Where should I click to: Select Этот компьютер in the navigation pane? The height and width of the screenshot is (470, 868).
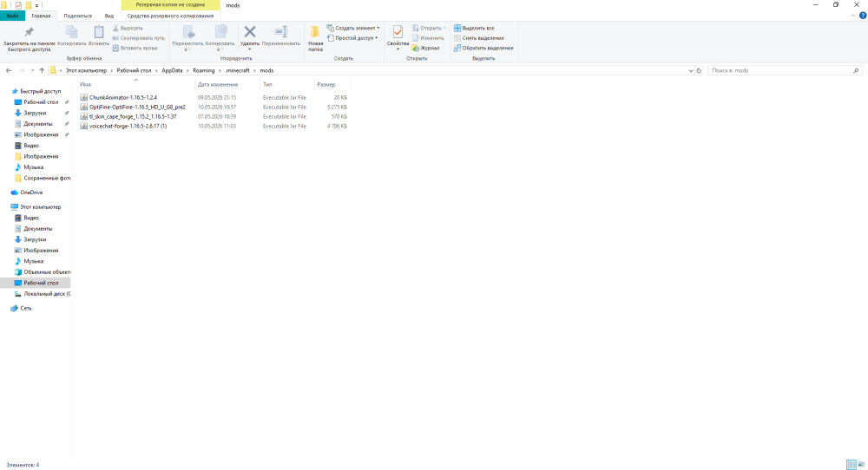[41, 206]
